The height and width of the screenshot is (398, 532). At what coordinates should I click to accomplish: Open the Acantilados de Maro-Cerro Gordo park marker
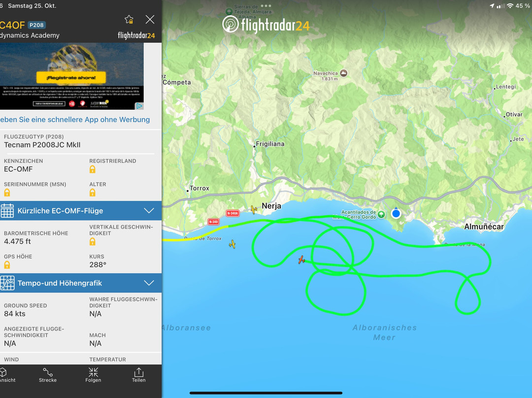381,214
